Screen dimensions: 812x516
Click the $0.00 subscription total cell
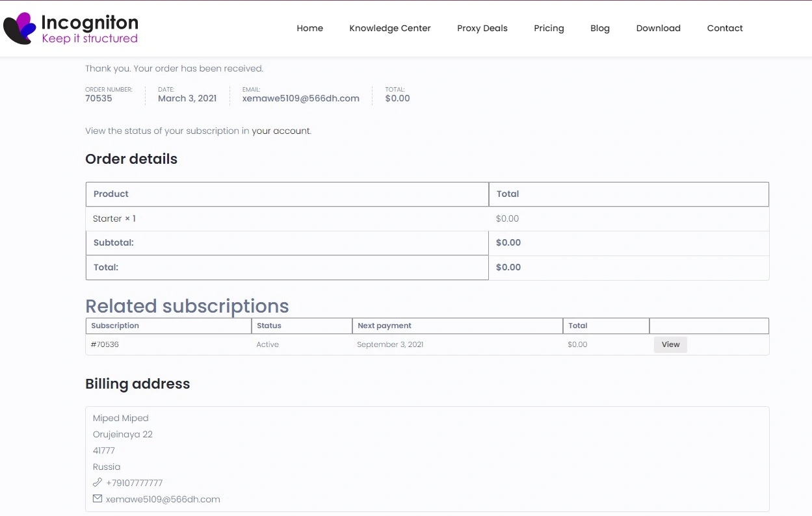pyautogui.click(x=577, y=344)
